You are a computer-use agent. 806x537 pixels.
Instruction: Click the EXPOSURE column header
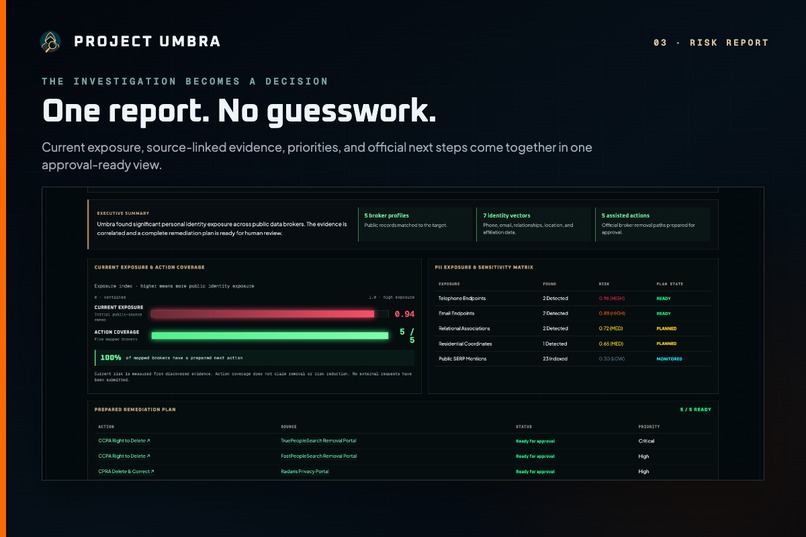(449, 284)
